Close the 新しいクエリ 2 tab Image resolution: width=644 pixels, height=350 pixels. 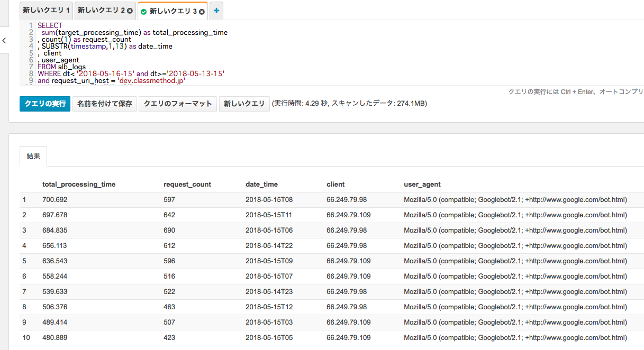(130, 10)
